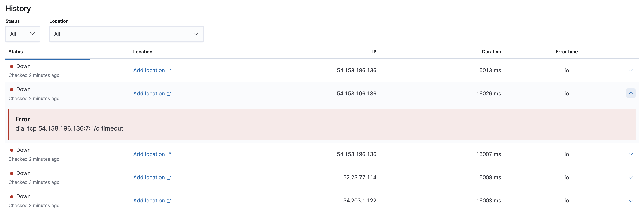Screen dimensions: 644x211
Task: Open the Location filter dropdown
Action: coord(126,34)
